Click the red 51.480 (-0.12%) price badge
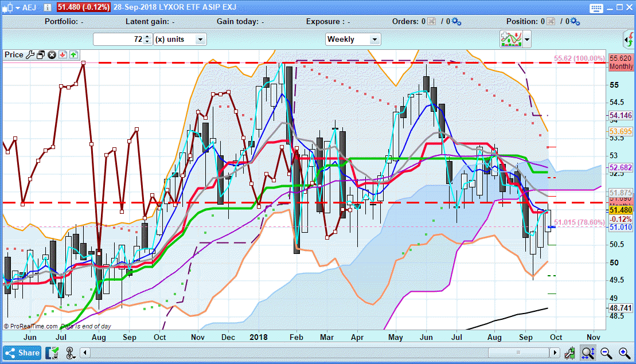This screenshot has height=364, width=636. [83, 7]
